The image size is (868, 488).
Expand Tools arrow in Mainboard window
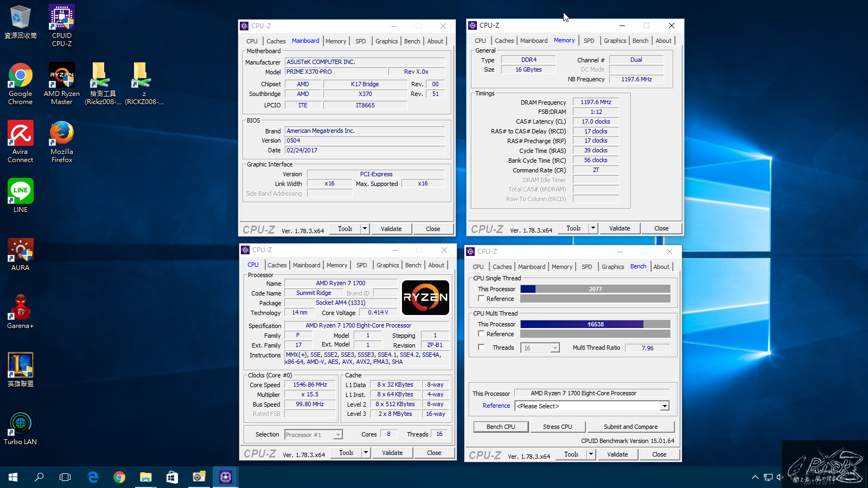tap(365, 229)
